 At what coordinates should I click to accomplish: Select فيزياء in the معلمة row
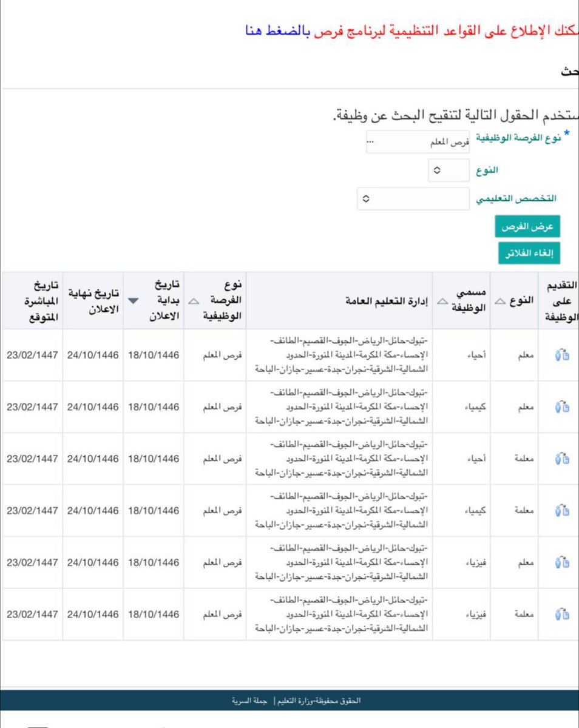(475, 615)
